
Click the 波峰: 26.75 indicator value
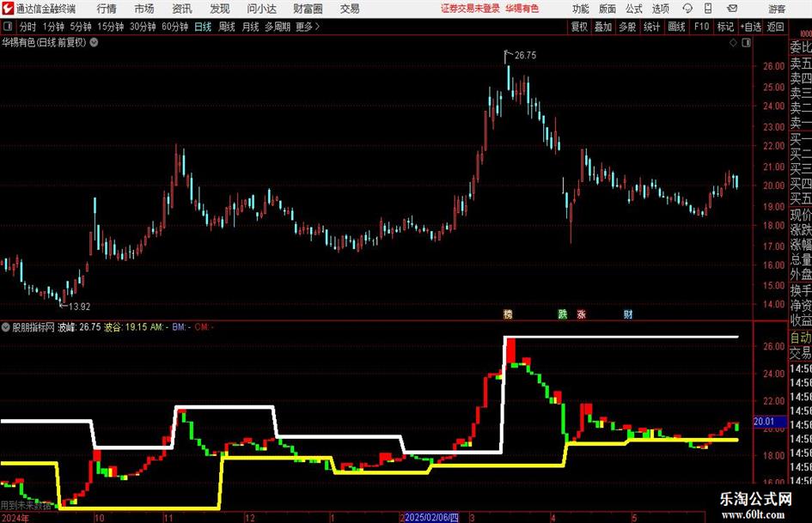click(79, 326)
